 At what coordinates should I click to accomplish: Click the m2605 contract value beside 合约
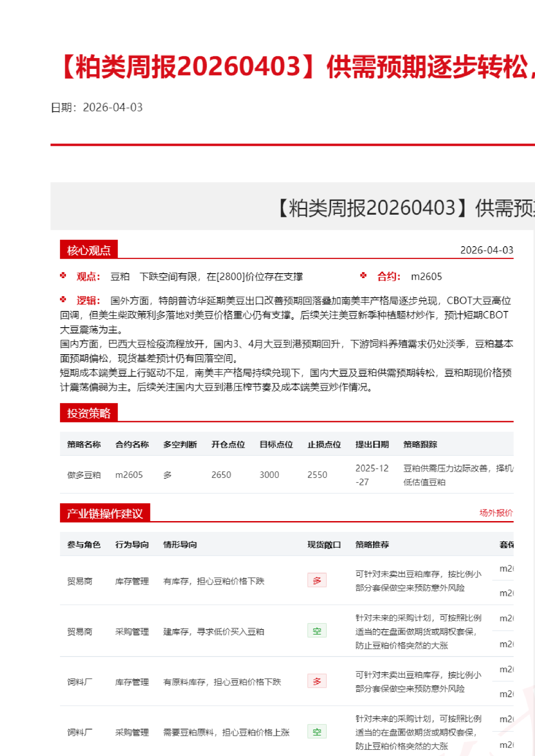(426, 277)
